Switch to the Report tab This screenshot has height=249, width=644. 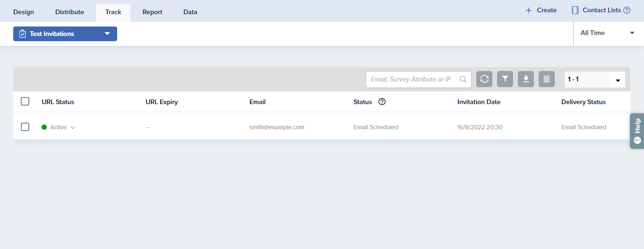tap(152, 12)
